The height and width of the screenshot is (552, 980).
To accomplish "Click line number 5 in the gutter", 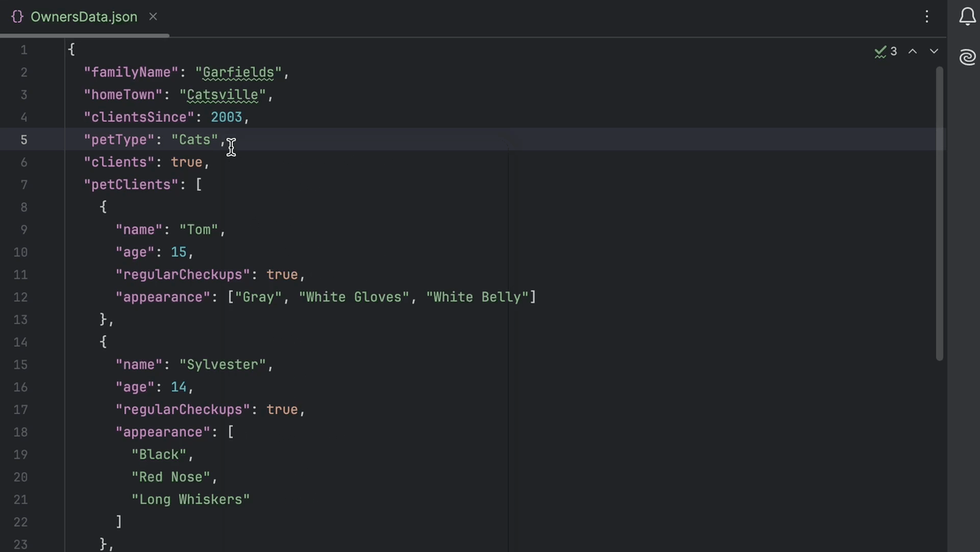I will tap(24, 139).
